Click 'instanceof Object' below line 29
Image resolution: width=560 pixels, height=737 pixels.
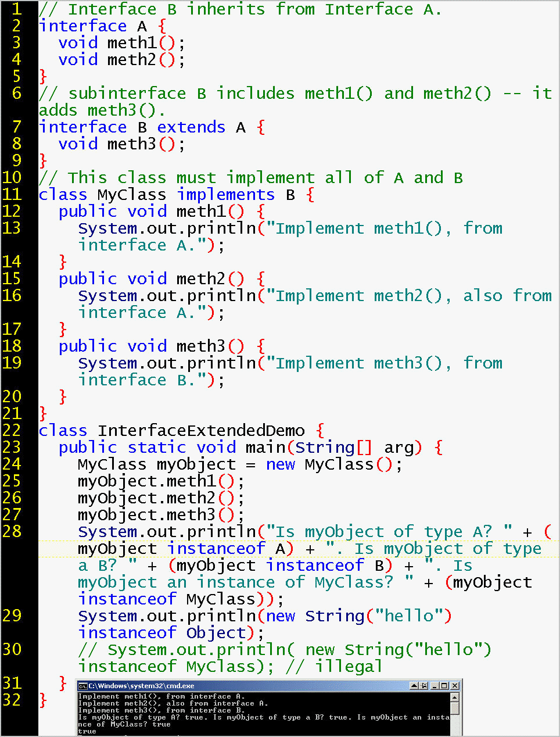coord(161,633)
